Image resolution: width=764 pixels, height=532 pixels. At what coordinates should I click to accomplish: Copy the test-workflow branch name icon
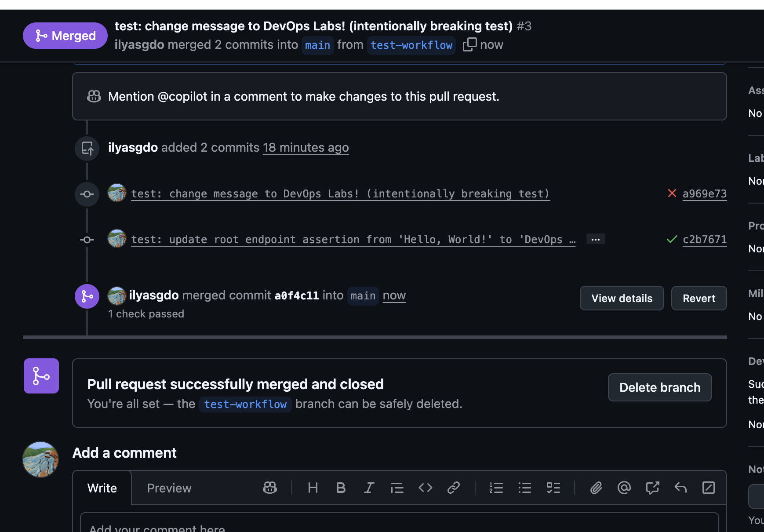(469, 44)
